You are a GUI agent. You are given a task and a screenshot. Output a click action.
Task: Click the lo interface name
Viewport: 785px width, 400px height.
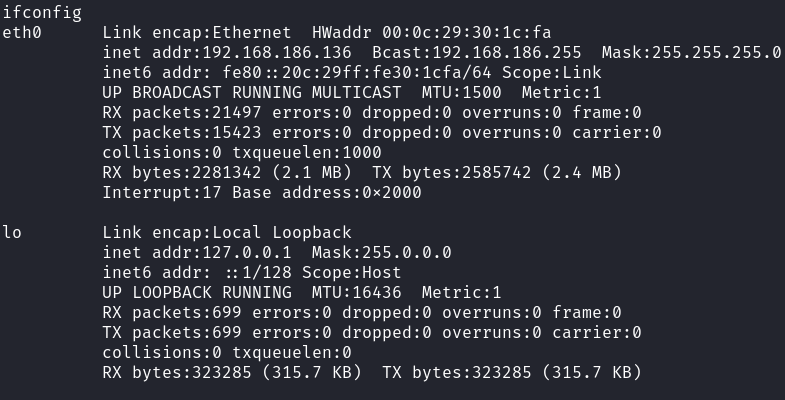point(12,233)
